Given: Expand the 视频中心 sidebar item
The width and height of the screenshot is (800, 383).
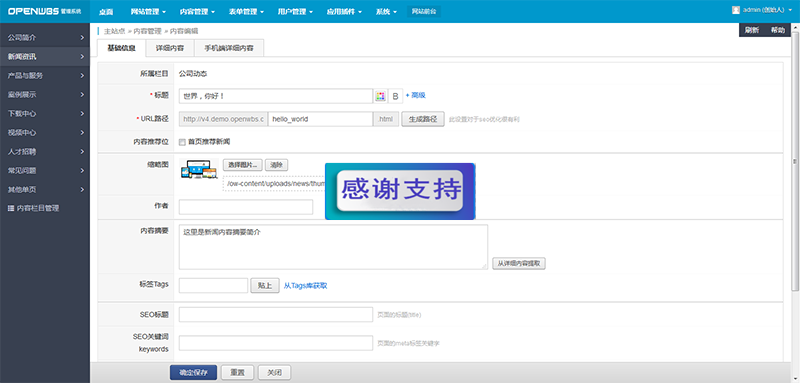Looking at the screenshot, I should (45, 133).
